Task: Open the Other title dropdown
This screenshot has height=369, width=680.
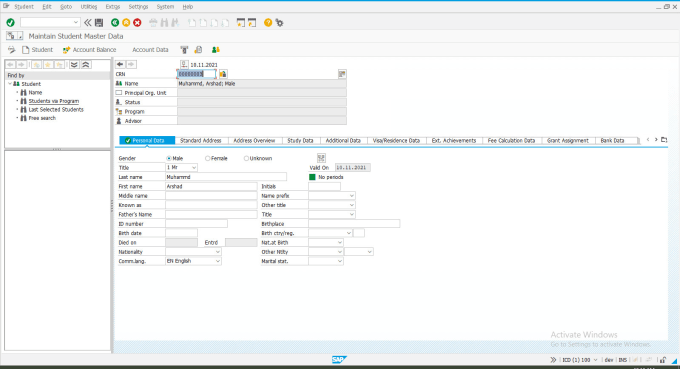Action: 352,205
